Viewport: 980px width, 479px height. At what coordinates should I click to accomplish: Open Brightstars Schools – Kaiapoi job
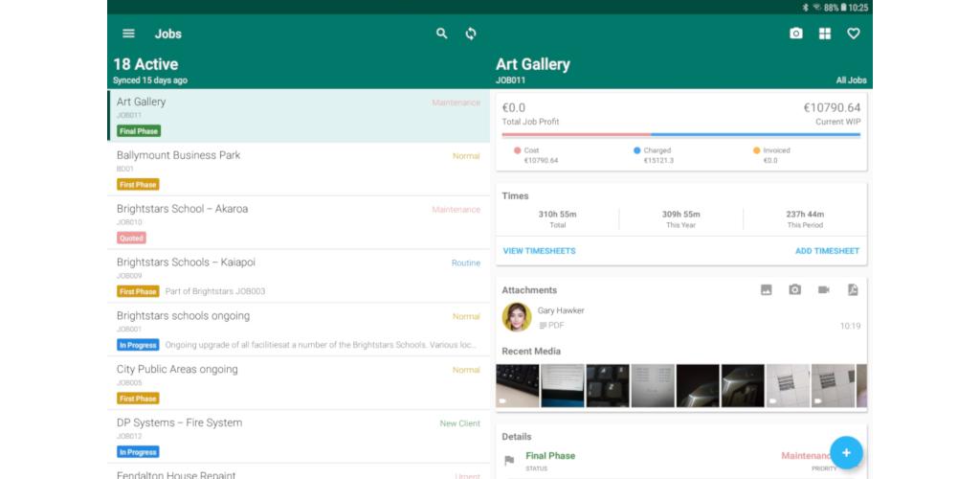(299, 276)
